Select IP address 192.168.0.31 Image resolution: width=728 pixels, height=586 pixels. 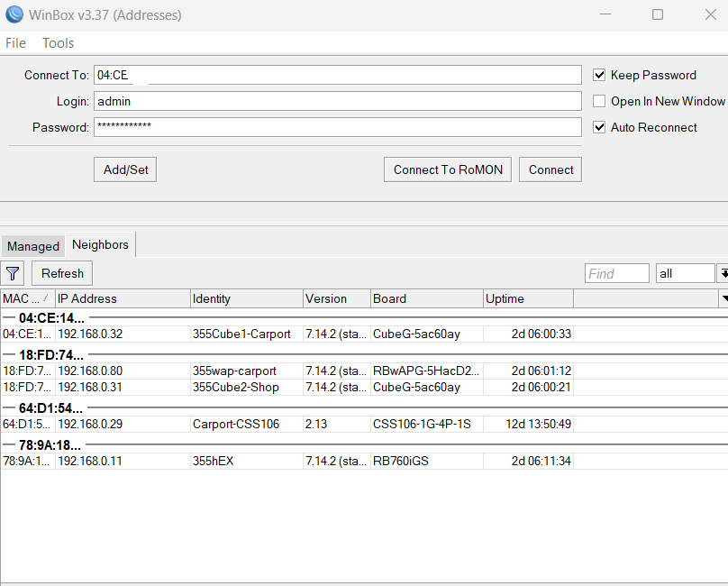[90, 387]
